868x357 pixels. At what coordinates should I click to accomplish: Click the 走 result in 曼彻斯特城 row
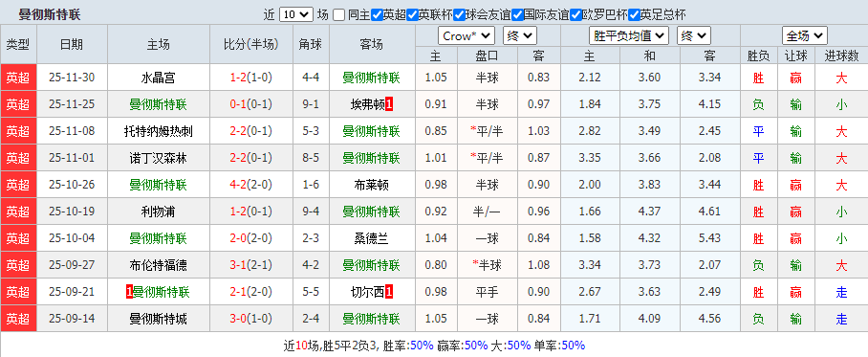(x=841, y=319)
